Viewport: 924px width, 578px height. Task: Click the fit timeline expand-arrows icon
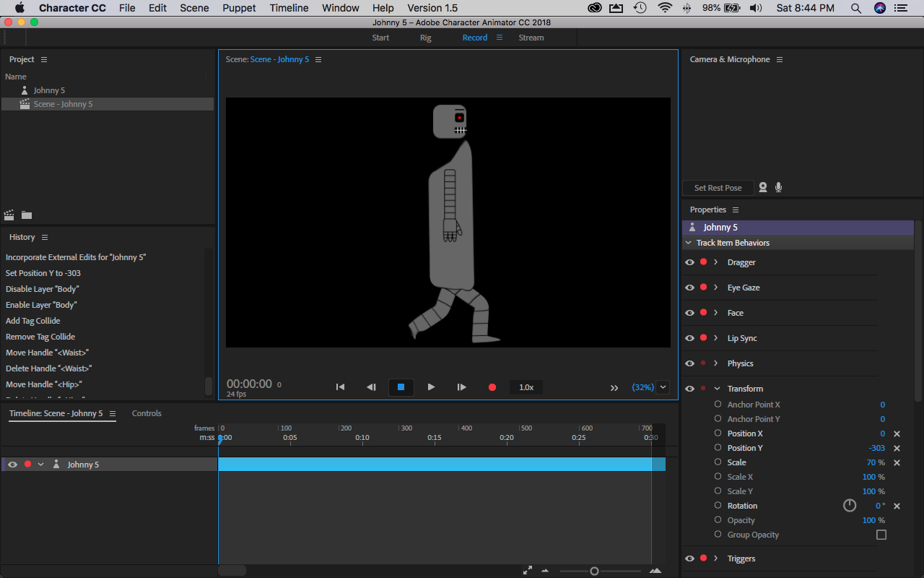[x=528, y=570]
